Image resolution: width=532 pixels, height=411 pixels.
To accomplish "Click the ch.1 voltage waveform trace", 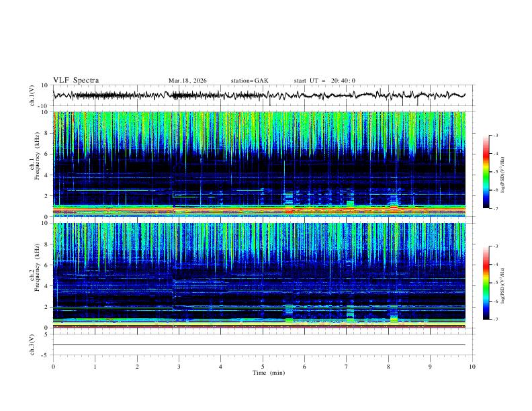I will [x=259, y=95].
